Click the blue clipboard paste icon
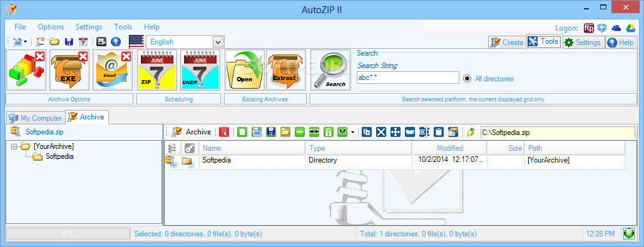This screenshot has height=247, width=644. pyautogui.click(x=439, y=132)
